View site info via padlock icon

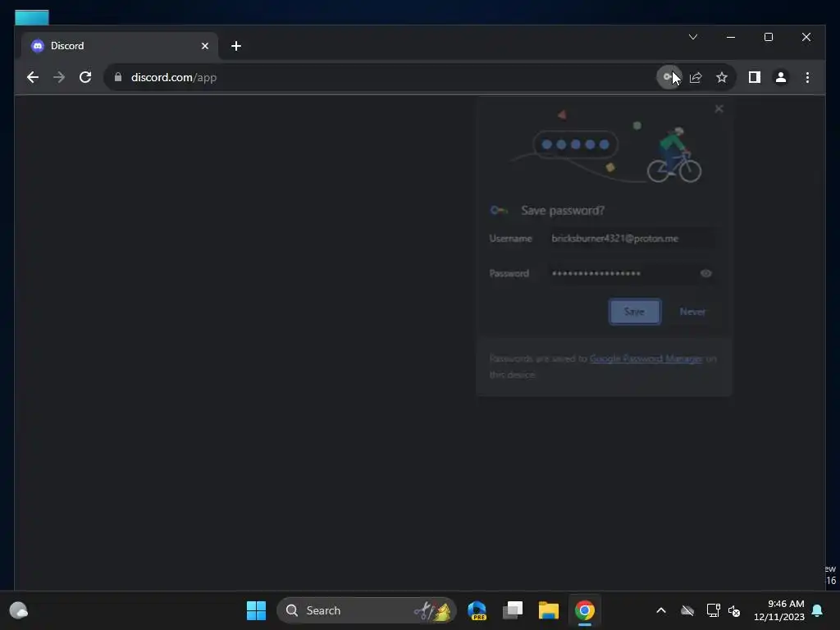[118, 77]
